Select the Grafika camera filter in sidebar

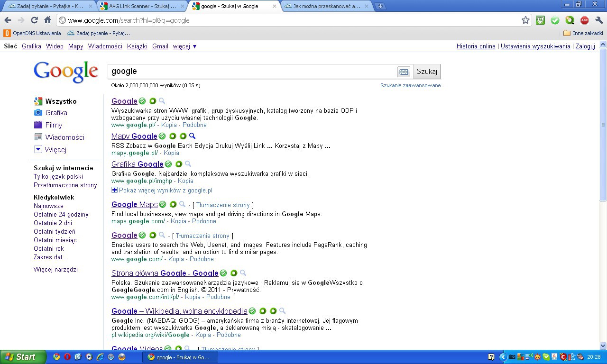pyautogui.click(x=50, y=113)
